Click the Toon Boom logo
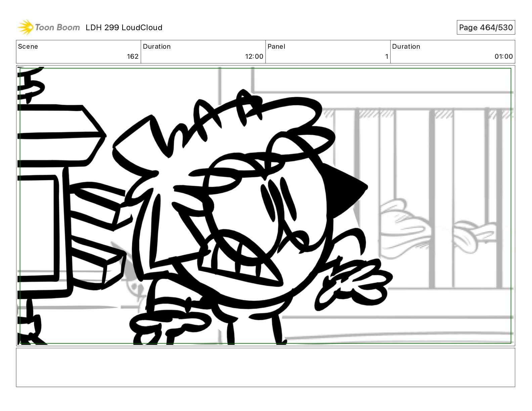The height and width of the screenshot is (411, 532). coord(49,27)
